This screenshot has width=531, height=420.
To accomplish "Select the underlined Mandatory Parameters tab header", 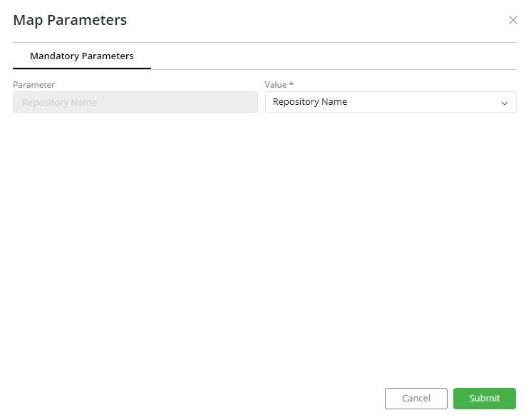I will pos(82,56).
